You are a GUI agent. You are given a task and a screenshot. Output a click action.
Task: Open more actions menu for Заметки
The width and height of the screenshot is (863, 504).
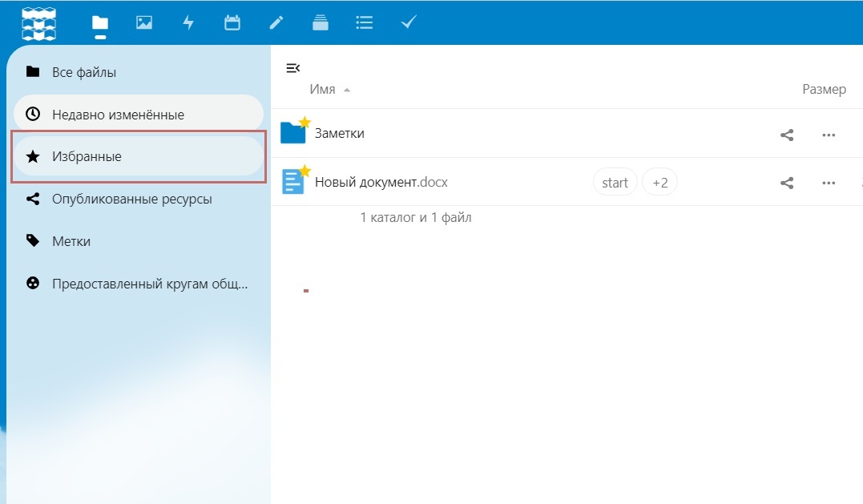click(x=829, y=135)
